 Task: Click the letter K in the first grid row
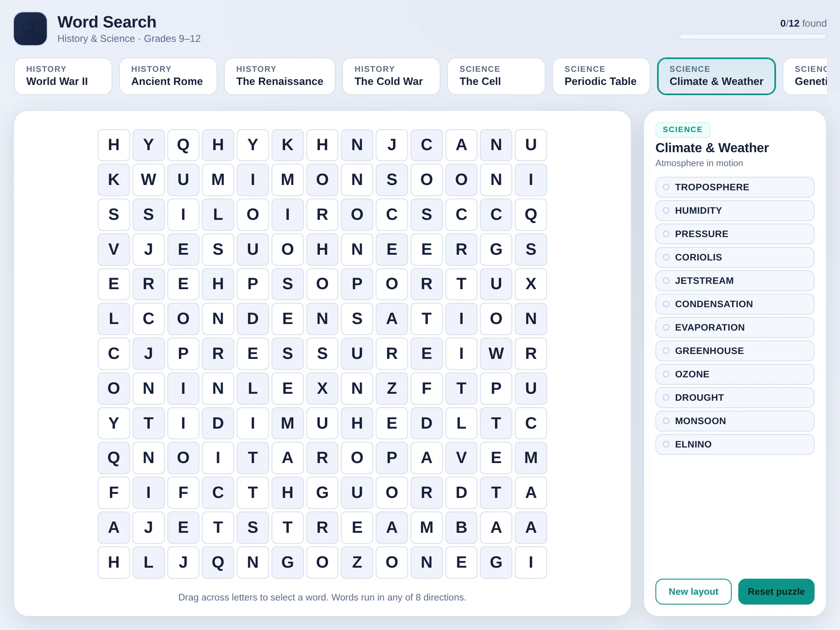[x=288, y=145]
